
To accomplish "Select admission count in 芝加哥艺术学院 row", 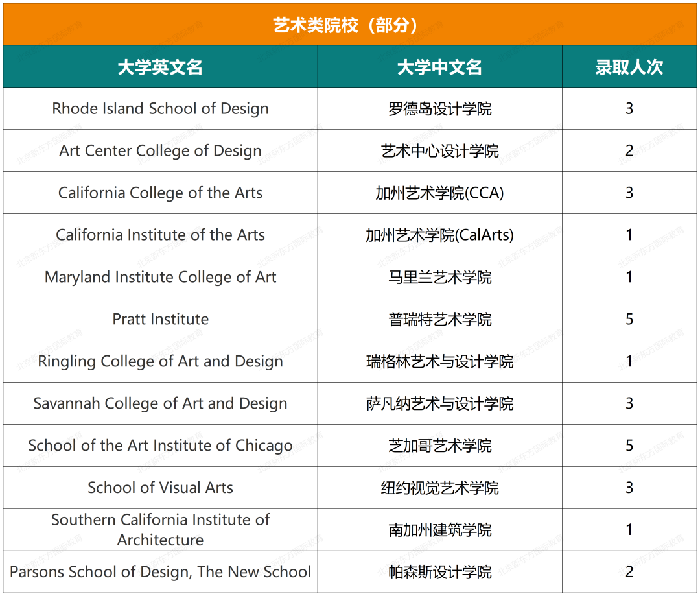I will 629,446.
